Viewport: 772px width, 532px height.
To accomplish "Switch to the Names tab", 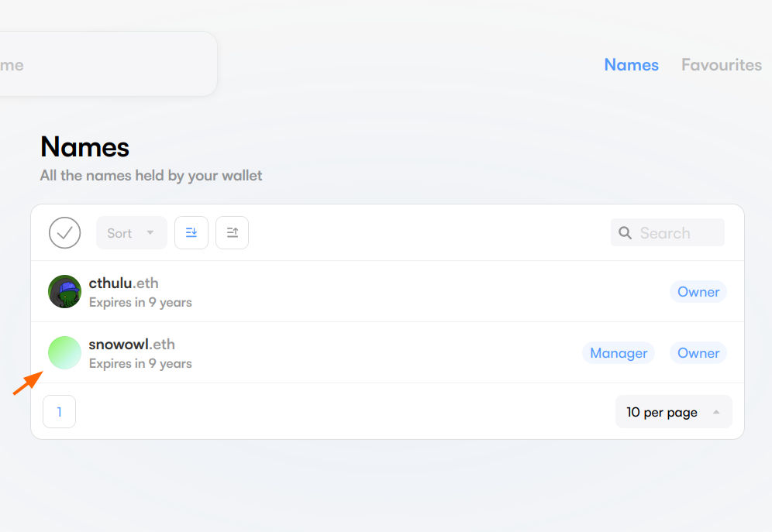I will tap(631, 65).
